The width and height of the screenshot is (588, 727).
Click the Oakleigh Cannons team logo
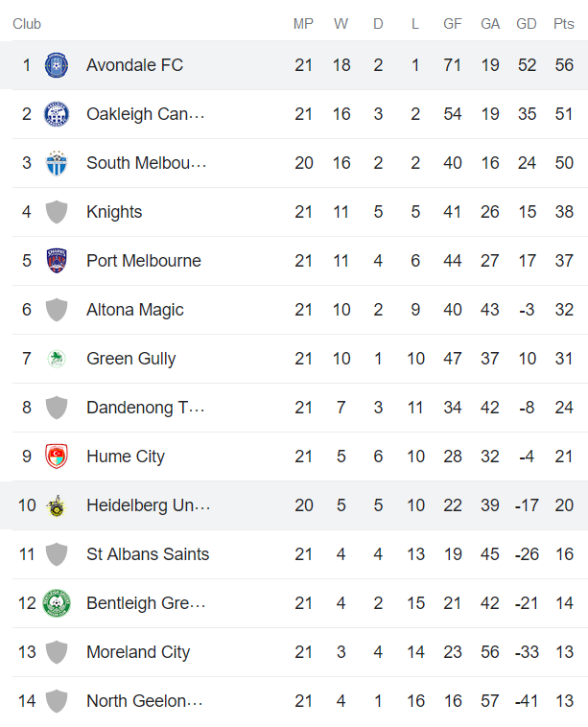tap(57, 114)
